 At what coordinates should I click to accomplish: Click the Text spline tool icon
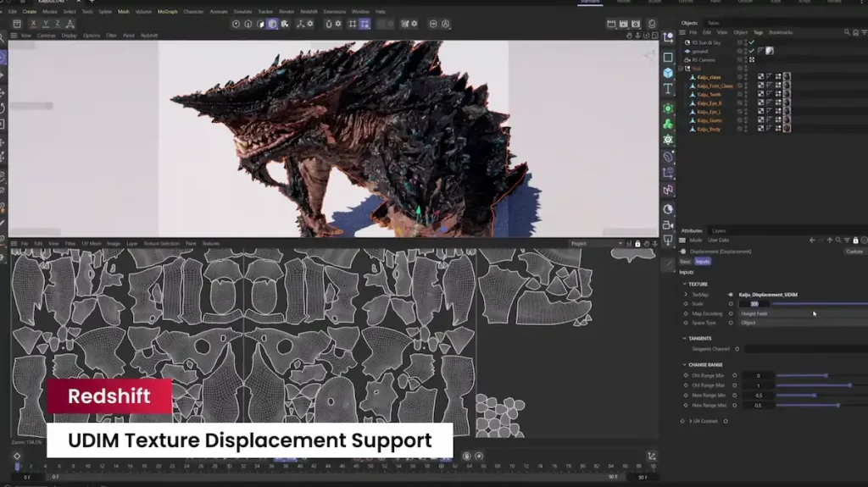pyautogui.click(x=668, y=89)
